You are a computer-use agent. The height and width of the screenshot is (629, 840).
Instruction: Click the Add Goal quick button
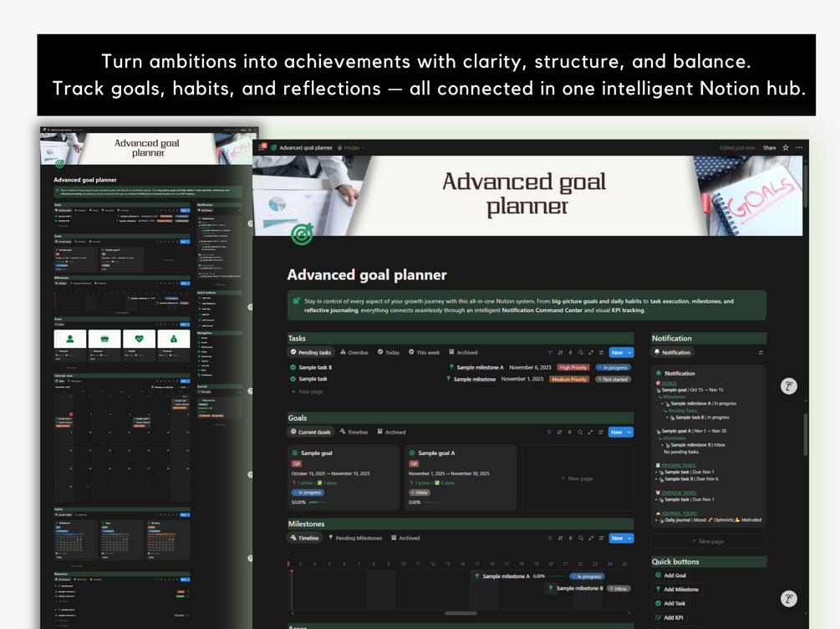pyautogui.click(x=670, y=575)
